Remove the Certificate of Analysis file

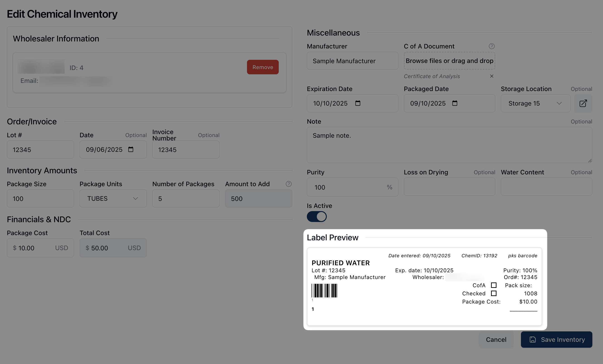(492, 76)
